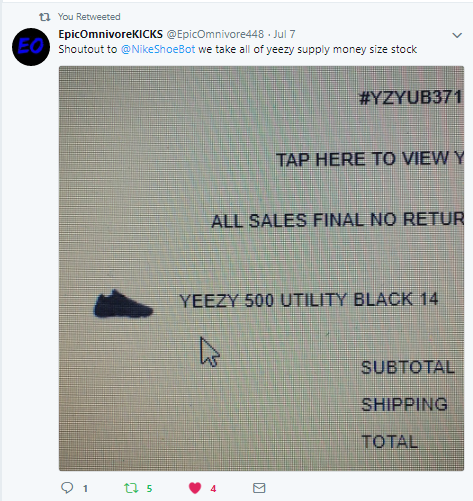Click the YEEZY 500 UTILITY BLACK 14 text
Image resolution: width=473 pixels, height=501 pixels.
click(x=309, y=300)
